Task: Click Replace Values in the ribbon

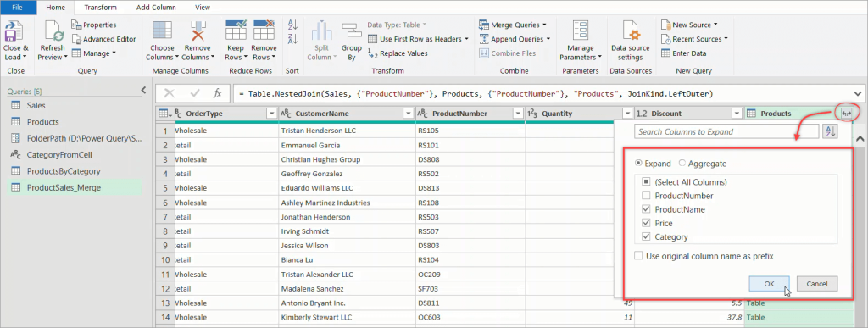Action: (x=398, y=53)
